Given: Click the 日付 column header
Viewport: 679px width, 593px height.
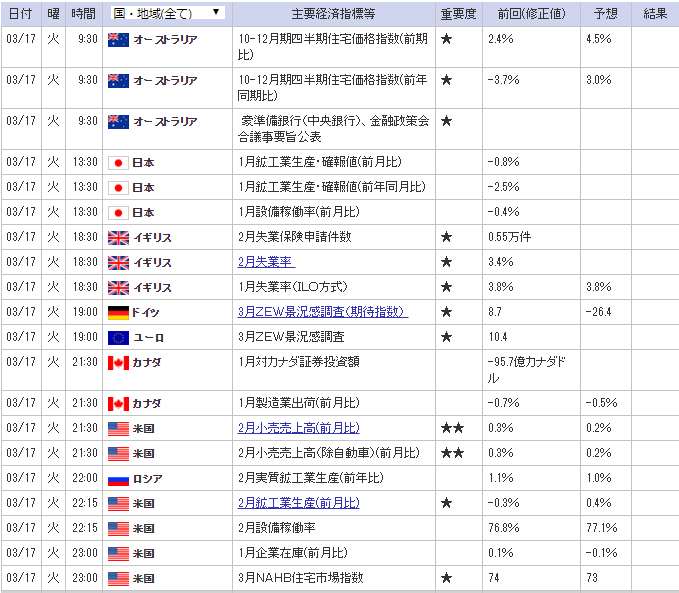Looking at the screenshot, I should point(21,14).
